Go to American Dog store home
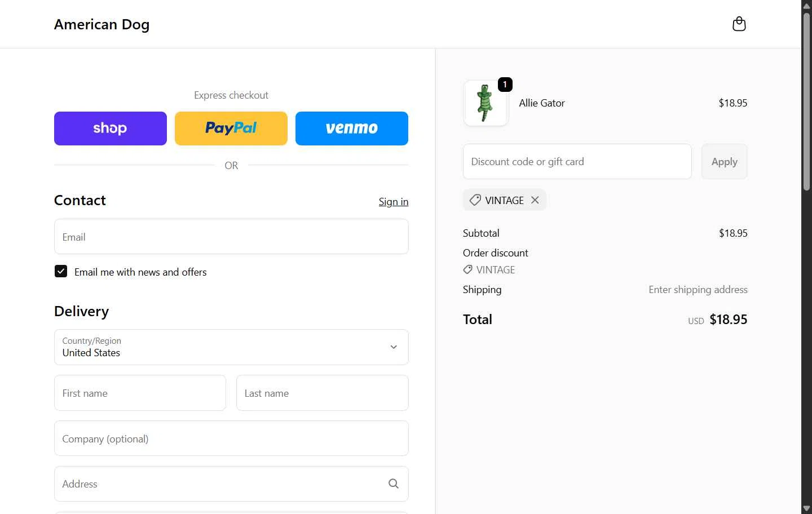Screen dimensions: 812x514 click(102, 24)
